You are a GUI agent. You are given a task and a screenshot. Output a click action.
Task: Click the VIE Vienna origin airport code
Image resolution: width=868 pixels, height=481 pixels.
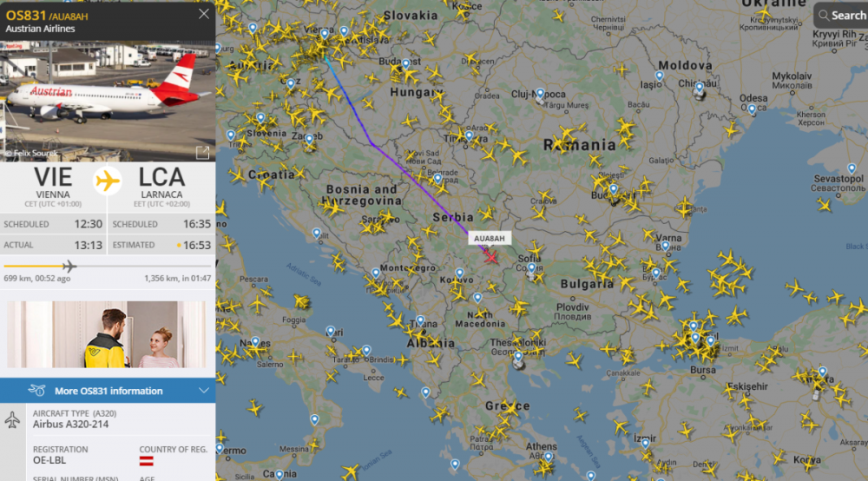point(53,178)
